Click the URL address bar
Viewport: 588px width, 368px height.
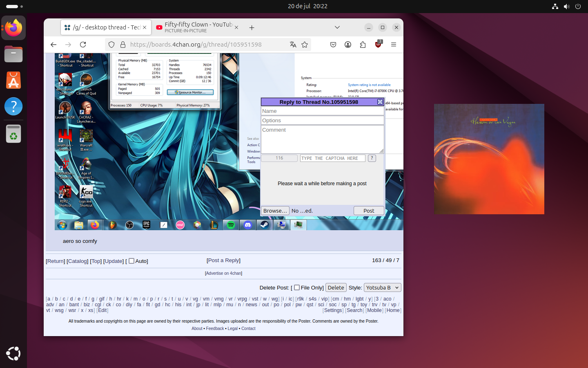pyautogui.click(x=207, y=45)
